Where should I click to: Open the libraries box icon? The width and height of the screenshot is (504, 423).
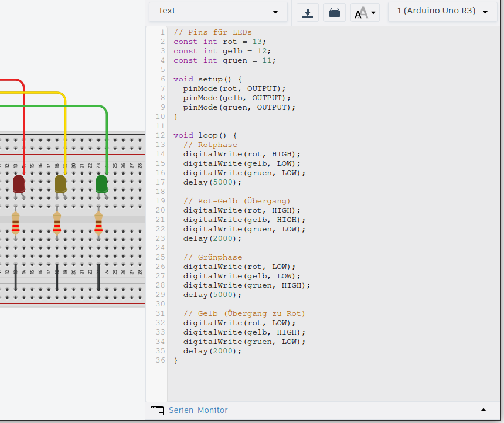tap(335, 12)
